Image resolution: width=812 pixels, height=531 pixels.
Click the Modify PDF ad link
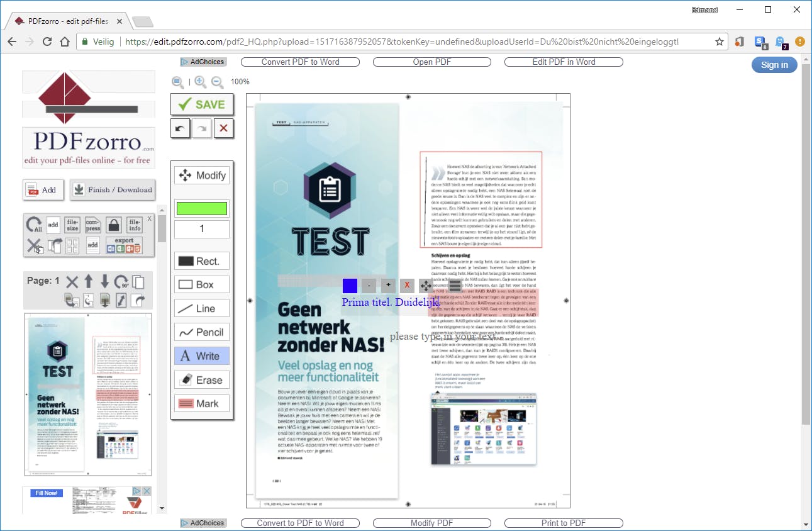[432, 523]
